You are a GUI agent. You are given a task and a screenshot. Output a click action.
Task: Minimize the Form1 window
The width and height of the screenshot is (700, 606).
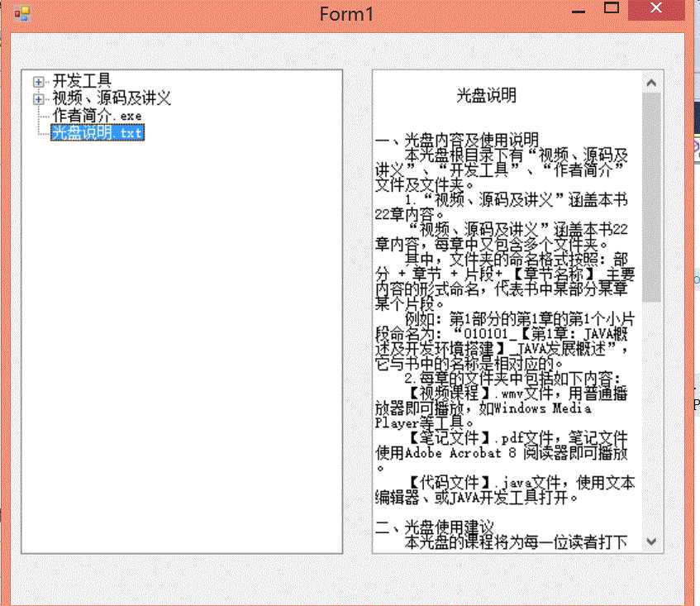click(579, 12)
